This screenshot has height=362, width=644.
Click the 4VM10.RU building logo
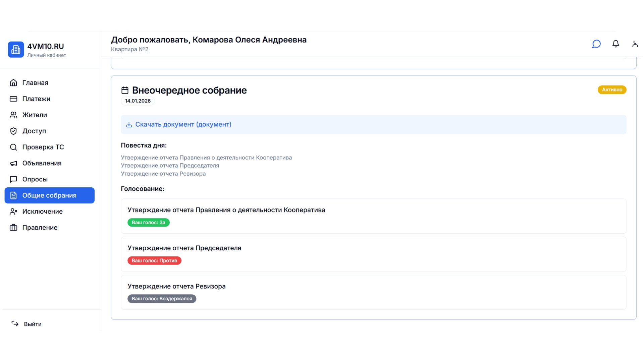pyautogui.click(x=16, y=50)
